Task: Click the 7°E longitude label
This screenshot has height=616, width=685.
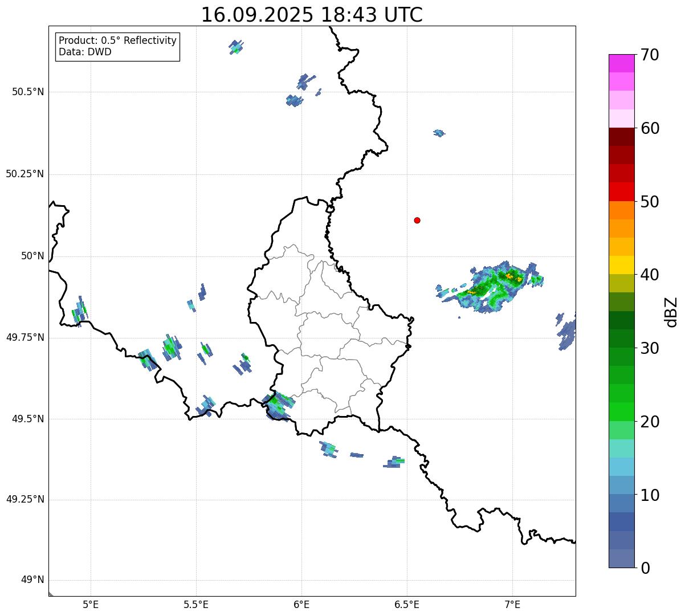Action: point(512,605)
